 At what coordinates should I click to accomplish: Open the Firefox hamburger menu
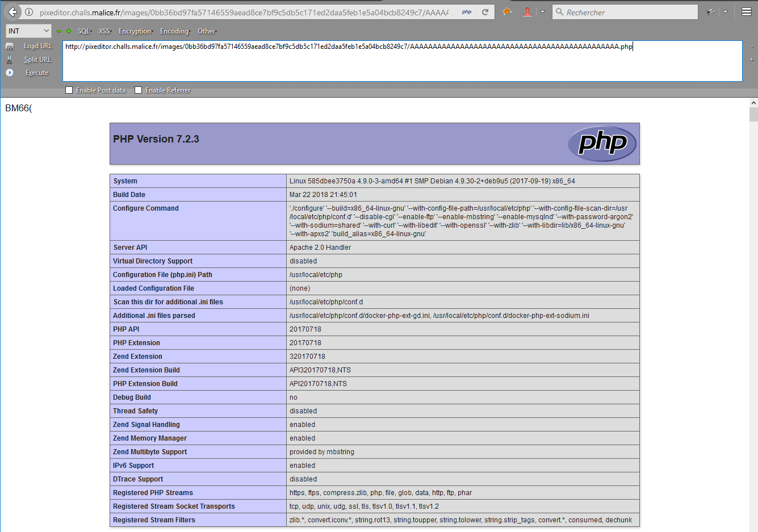[747, 12]
